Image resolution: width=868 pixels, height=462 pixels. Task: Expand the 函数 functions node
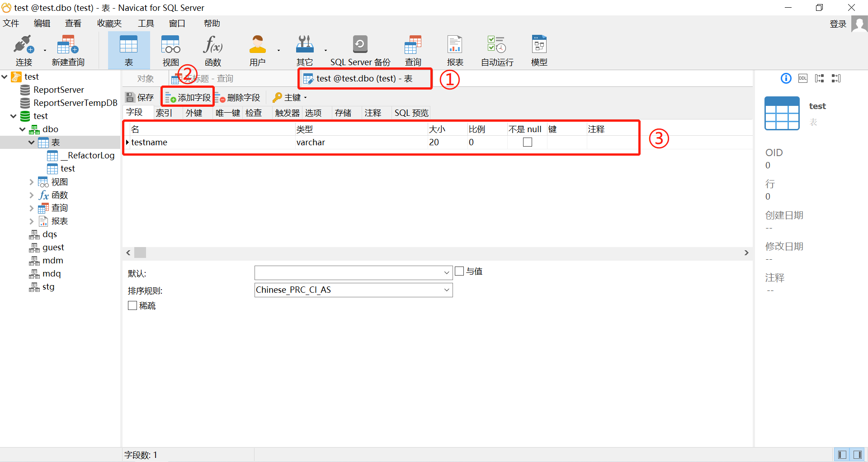[32, 195]
